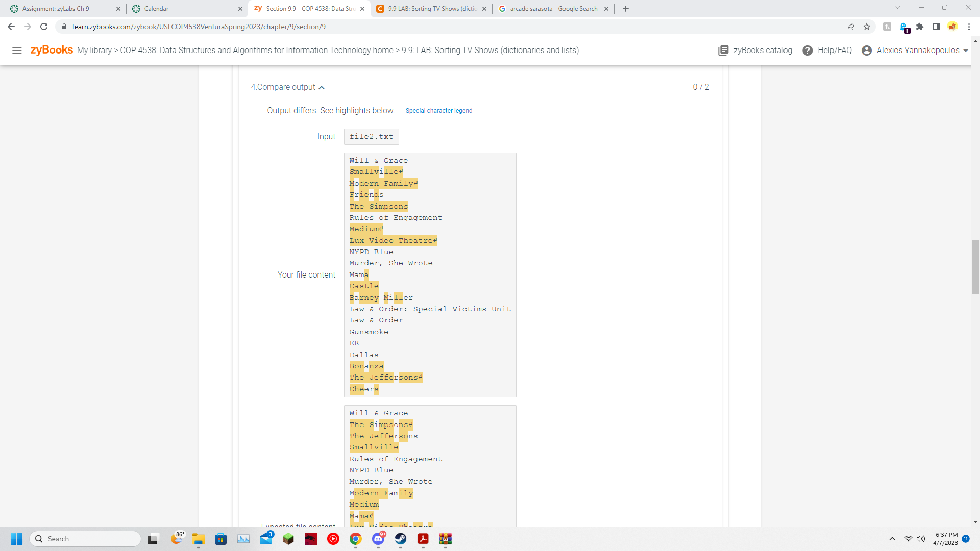This screenshot has width=980, height=551.
Task: Click inside the Windows search box
Action: click(x=85, y=538)
